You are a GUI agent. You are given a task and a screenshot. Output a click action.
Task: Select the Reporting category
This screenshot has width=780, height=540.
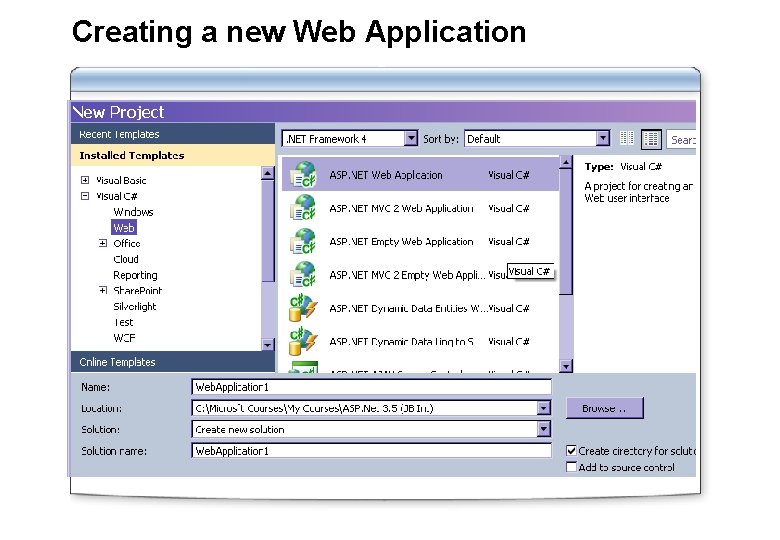click(x=135, y=275)
